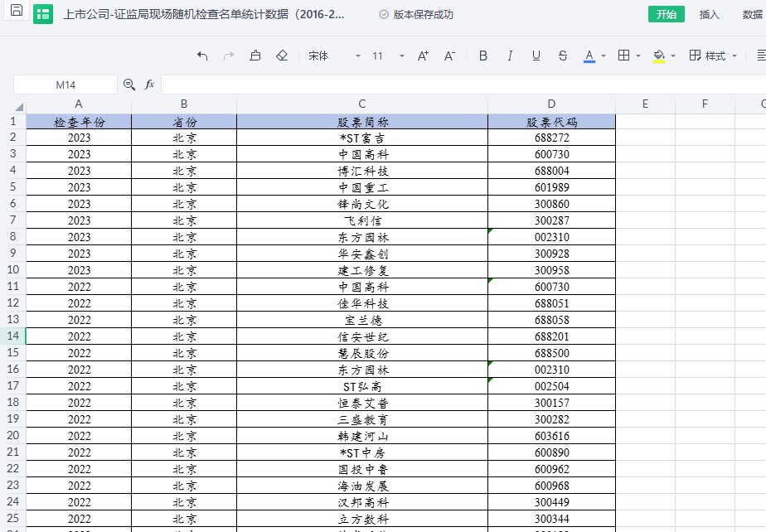Click header cell 股票简称
766x532 pixels.
pos(362,122)
